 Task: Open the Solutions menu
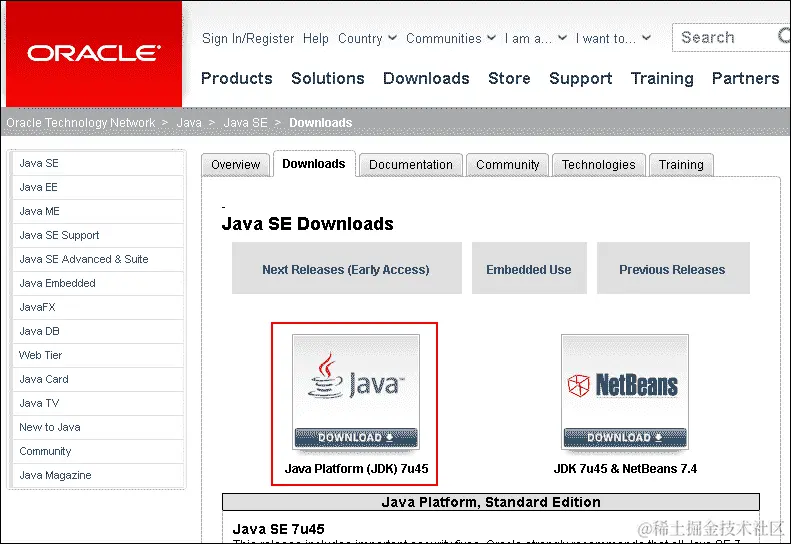pos(328,78)
